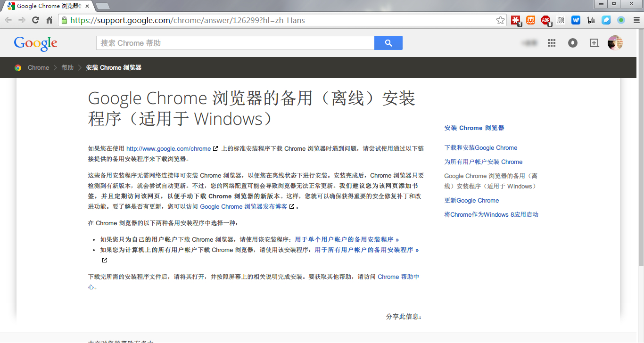Go back with the browser back arrow

8,20
